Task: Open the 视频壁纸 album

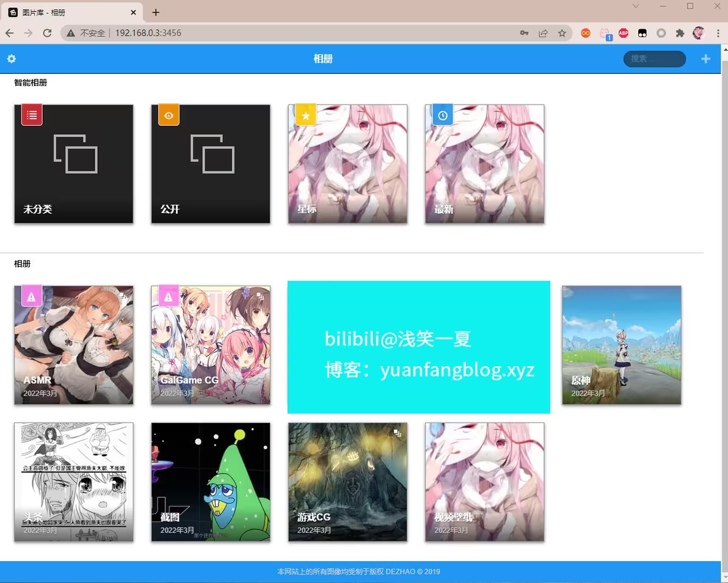Action: tap(484, 482)
